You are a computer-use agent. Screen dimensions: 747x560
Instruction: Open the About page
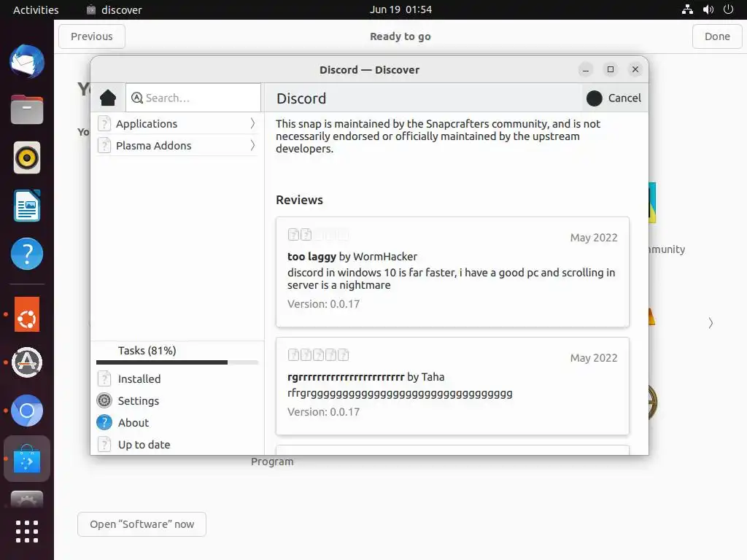177,423
